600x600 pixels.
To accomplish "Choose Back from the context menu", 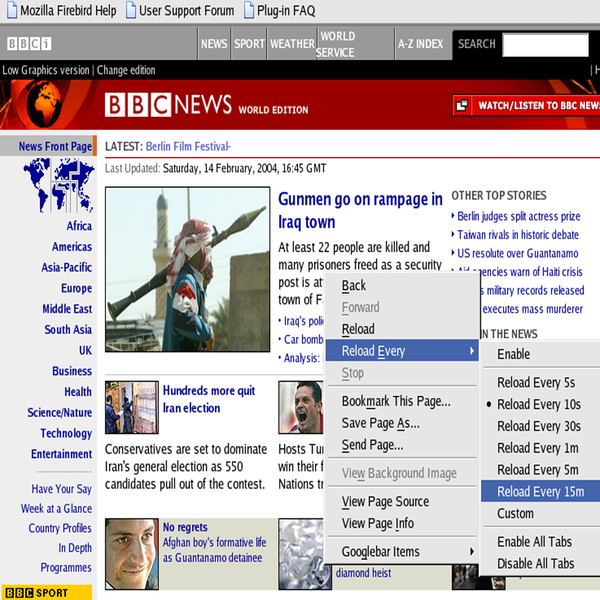I will pos(401,285).
